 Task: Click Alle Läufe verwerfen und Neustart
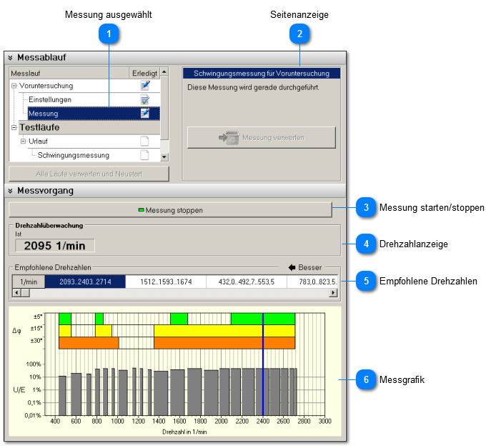(89, 174)
